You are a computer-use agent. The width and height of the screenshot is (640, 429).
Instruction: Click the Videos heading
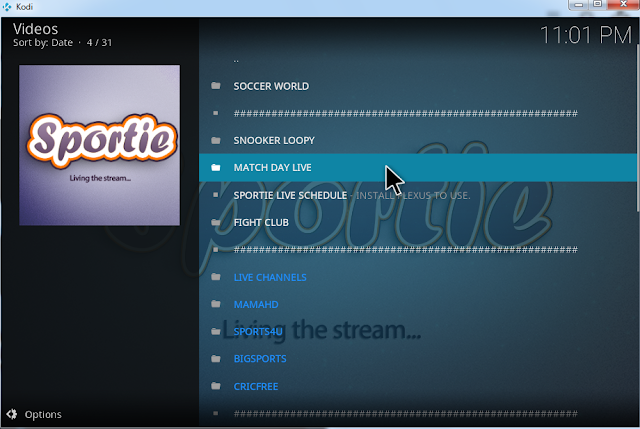pos(36,29)
